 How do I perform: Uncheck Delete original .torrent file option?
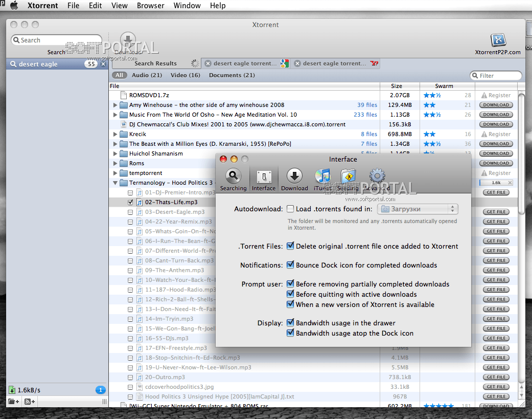click(x=290, y=246)
